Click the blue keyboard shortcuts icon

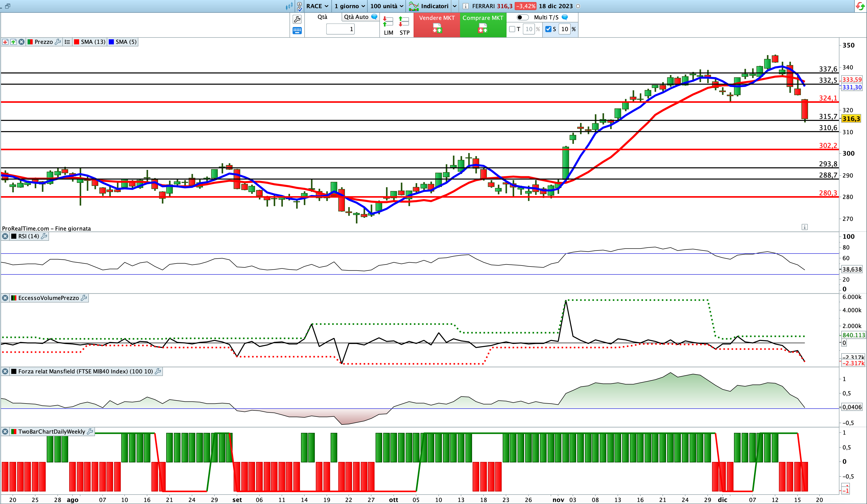(297, 31)
